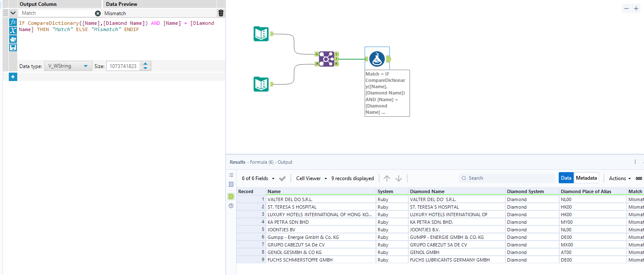This screenshot has height=275, width=644.
Task: Switch to the Data view in Results
Action: click(566, 178)
